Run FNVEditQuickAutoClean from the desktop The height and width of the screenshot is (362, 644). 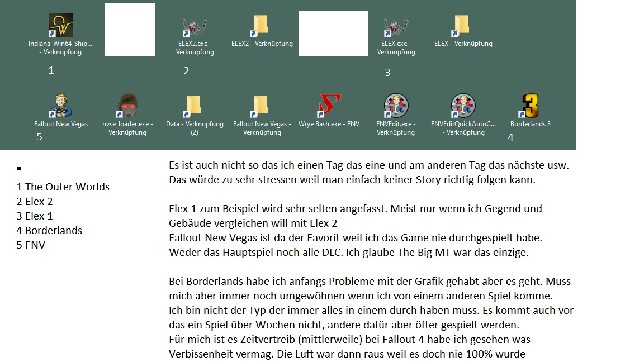click(463, 106)
